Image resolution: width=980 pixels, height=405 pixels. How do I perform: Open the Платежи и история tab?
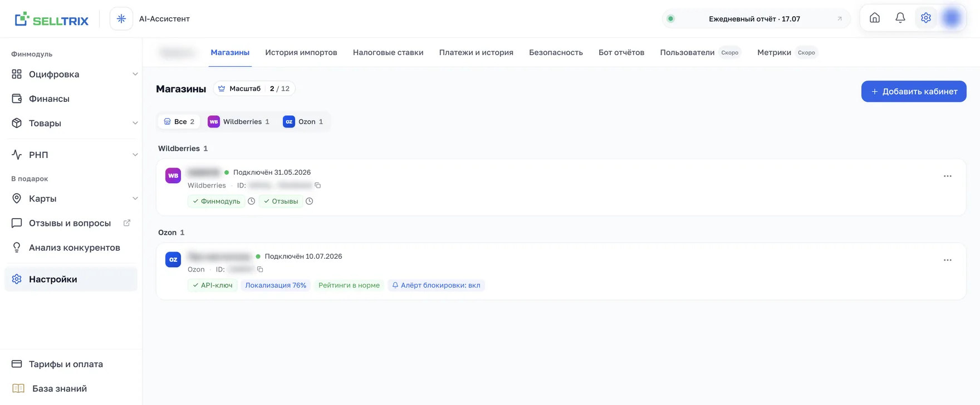[x=476, y=52]
